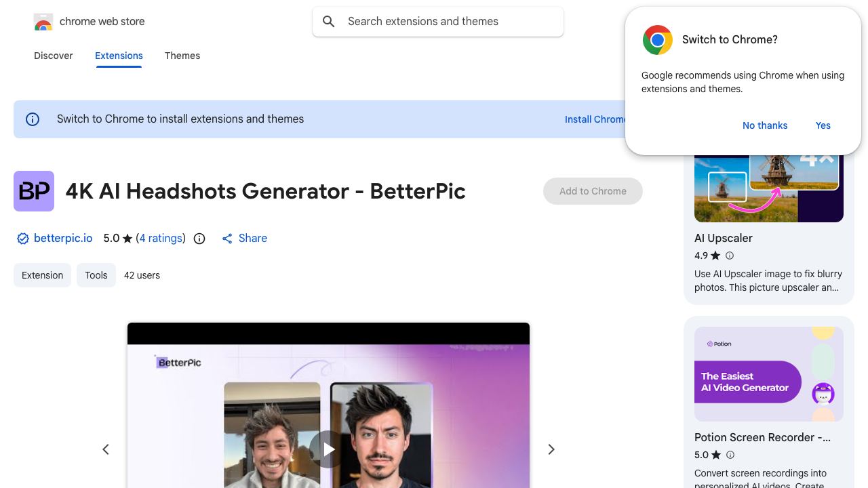Open the 4 ratings link
This screenshot has width=868, height=488.
tap(161, 239)
